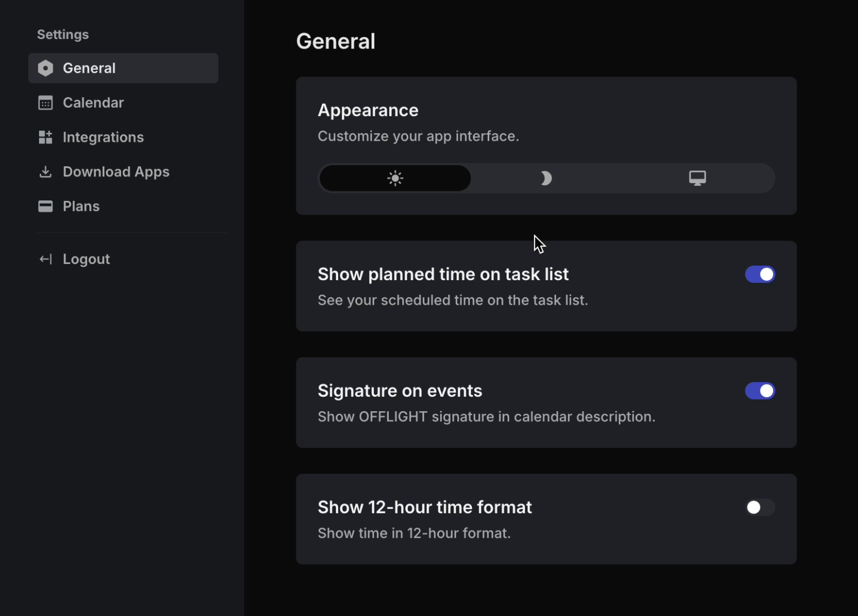Screen dimensions: 858x616
Task: Enable Show 12-hour time format toggle
Action: (760, 507)
